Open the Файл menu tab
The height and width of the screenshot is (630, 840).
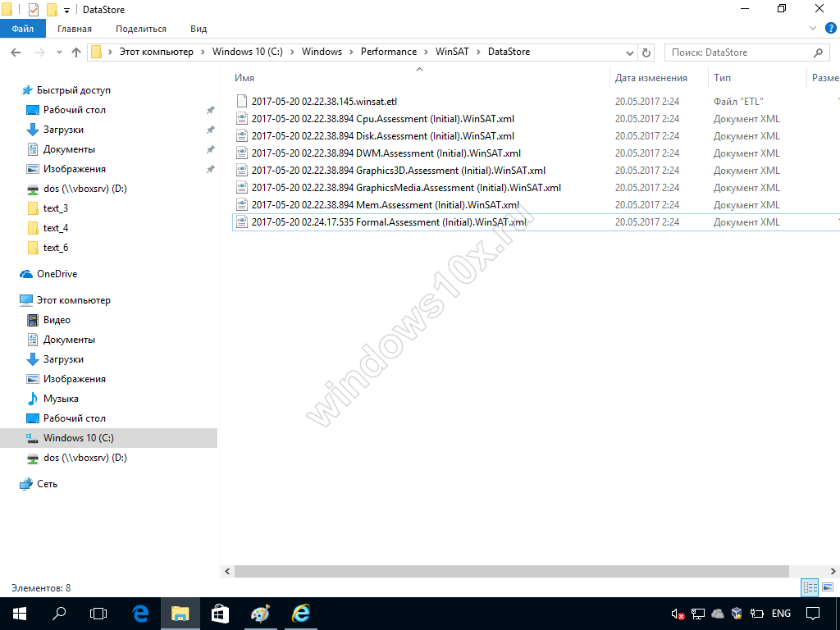pyautogui.click(x=22, y=29)
